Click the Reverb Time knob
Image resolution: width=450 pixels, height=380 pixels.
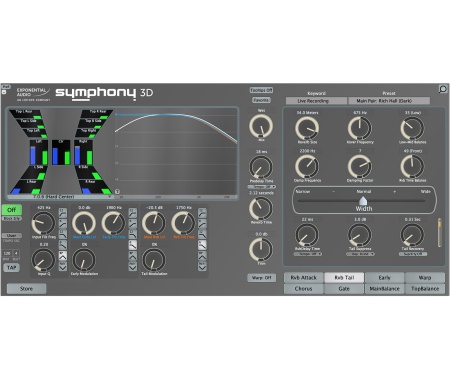point(261,208)
